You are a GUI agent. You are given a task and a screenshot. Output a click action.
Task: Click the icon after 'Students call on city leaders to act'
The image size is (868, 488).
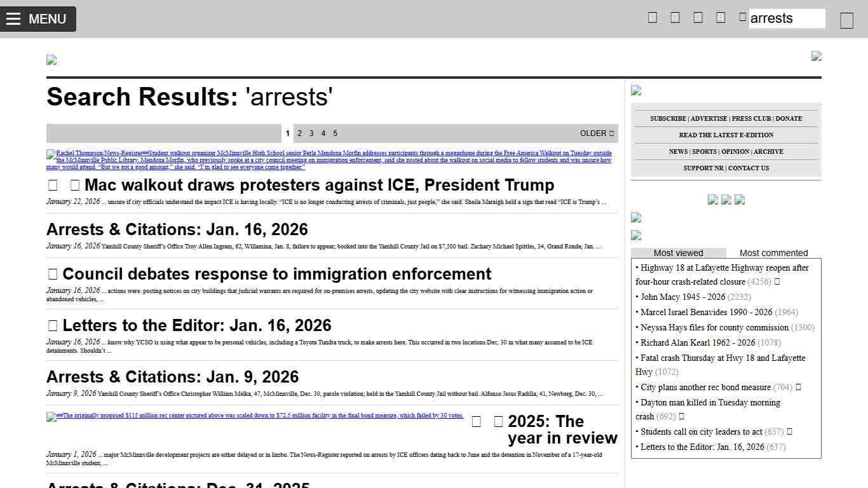[x=790, y=431]
